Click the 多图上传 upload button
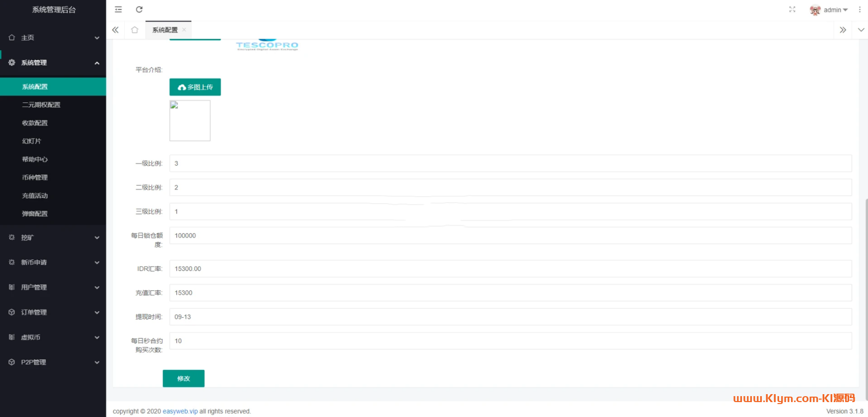Image resolution: width=868 pixels, height=417 pixels. click(195, 87)
